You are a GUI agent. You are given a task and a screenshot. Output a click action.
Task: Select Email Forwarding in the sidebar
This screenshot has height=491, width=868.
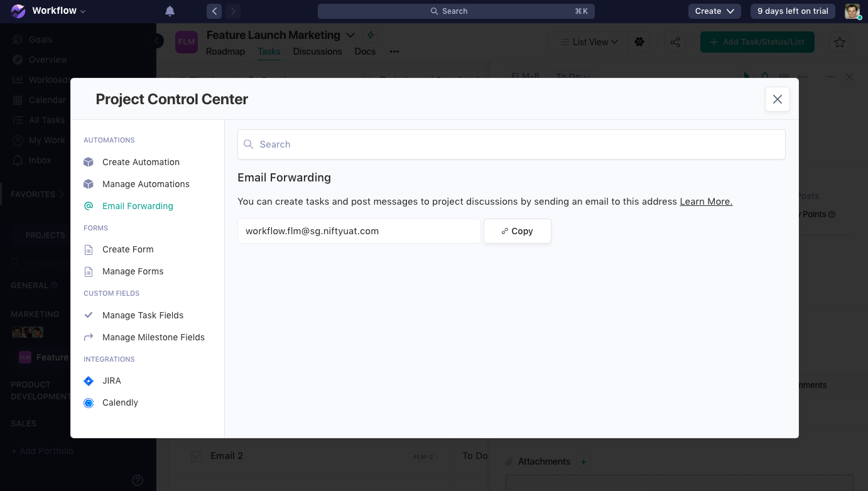coord(138,206)
